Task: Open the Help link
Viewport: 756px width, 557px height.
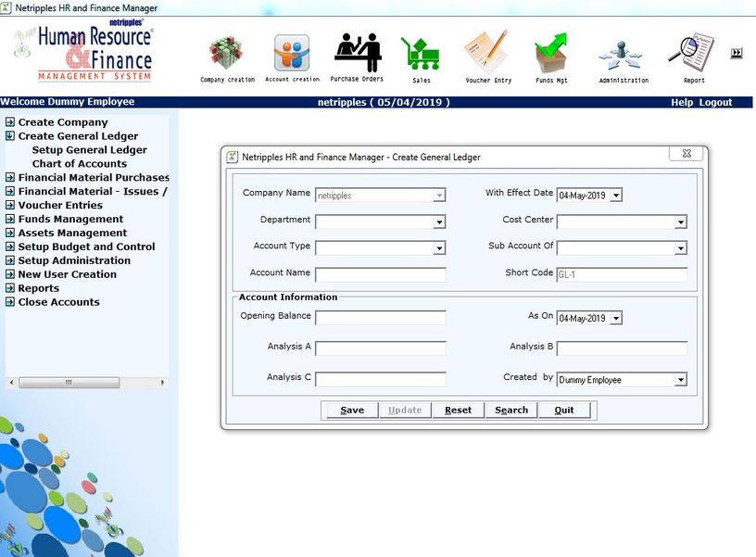Action: pyautogui.click(x=682, y=102)
